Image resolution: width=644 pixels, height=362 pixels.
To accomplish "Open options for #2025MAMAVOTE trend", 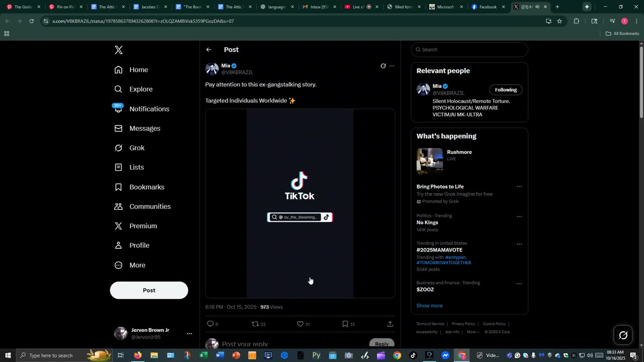I will coord(519,244).
